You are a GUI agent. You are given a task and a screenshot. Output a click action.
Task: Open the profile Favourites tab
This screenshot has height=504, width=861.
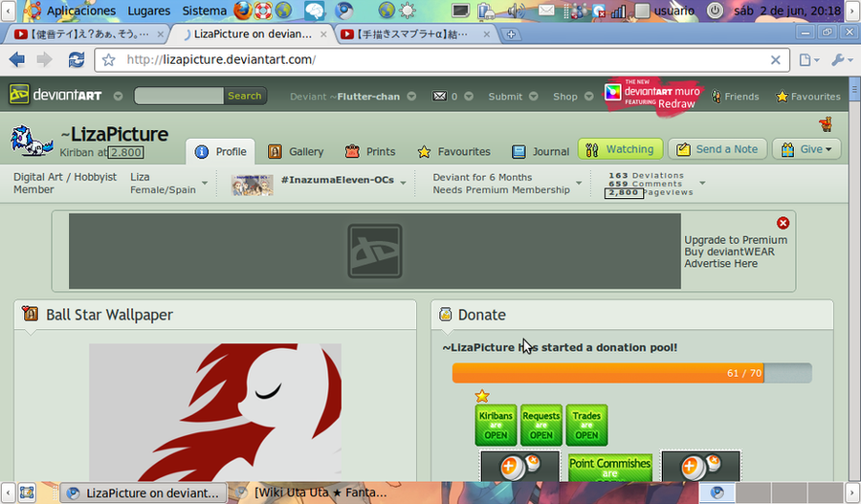(x=453, y=151)
